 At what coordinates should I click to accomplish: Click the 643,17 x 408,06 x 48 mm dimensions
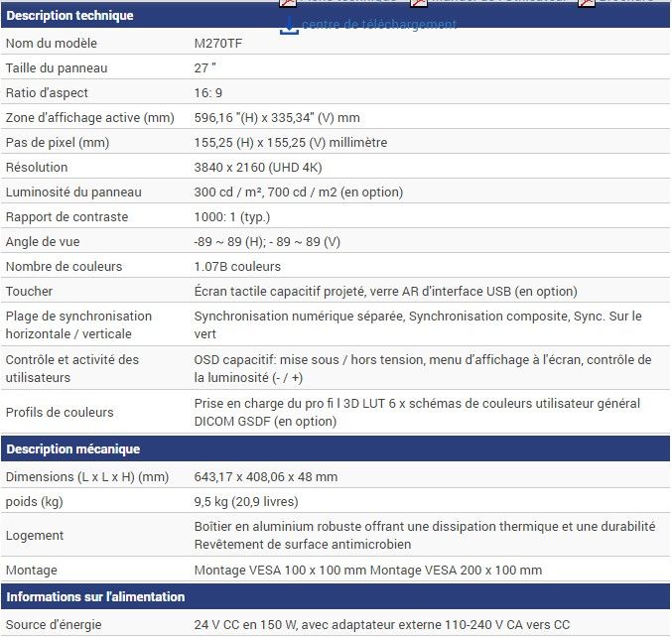266,477
